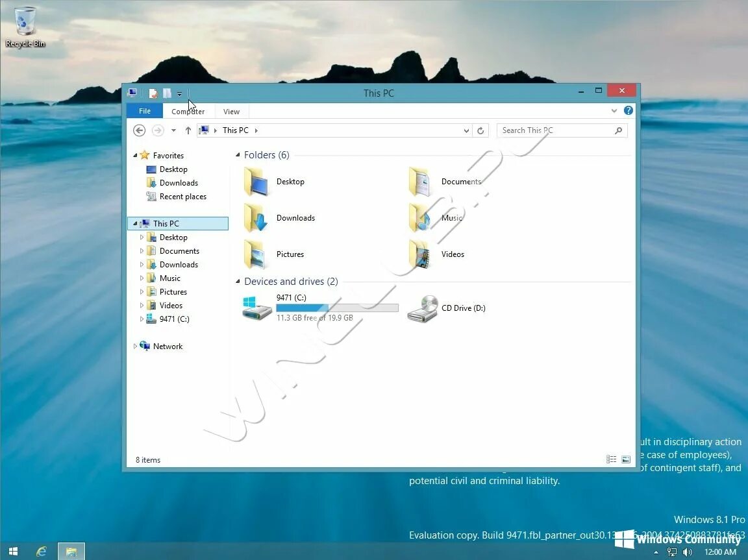Click the New folder quick access icon
Screen dimensions: 748x560
(167, 93)
